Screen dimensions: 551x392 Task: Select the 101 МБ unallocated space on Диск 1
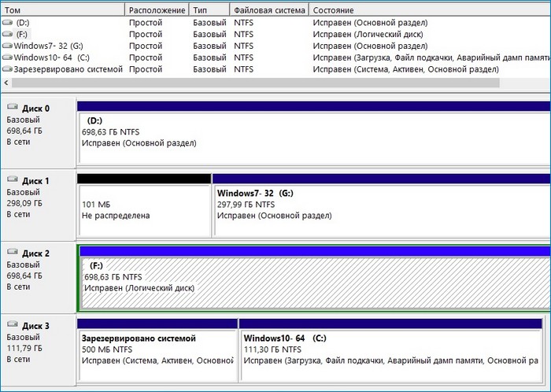pyautogui.click(x=144, y=209)
